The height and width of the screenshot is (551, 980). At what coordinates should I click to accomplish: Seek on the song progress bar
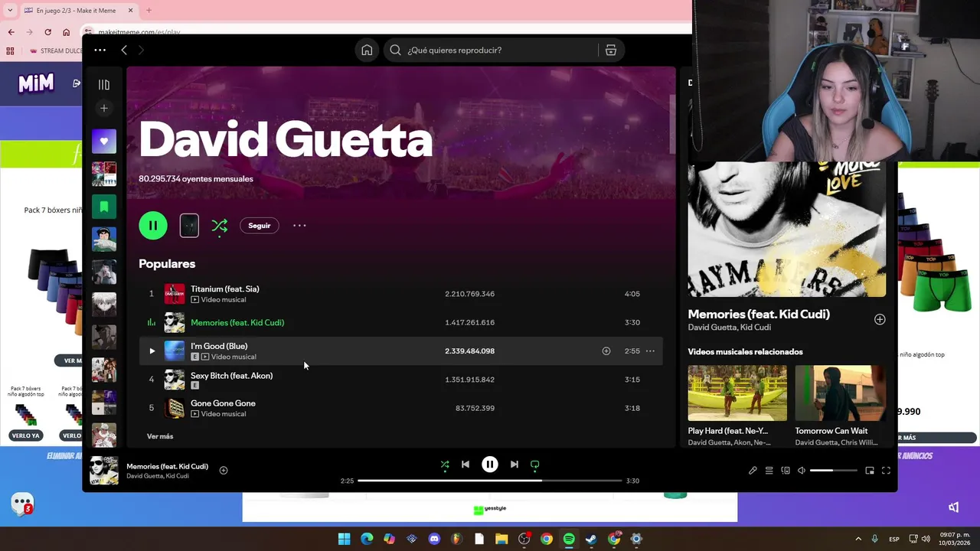490,481
